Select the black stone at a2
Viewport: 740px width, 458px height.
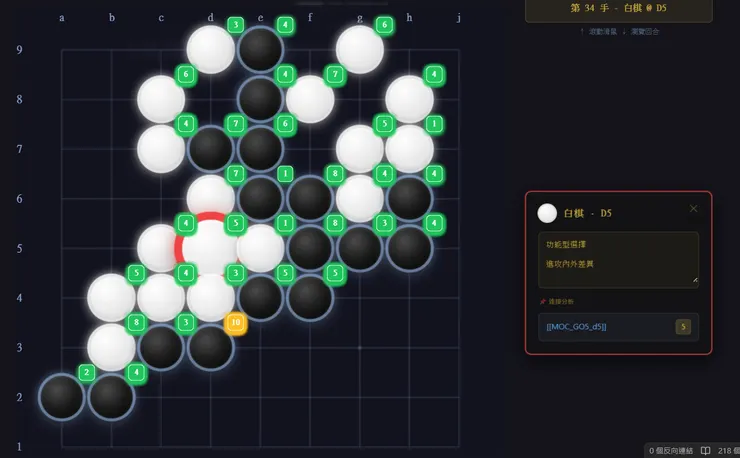[62, 397]
